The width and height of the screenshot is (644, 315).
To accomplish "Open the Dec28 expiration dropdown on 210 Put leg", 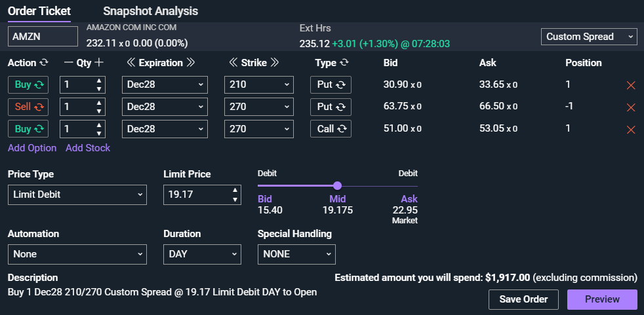I will [x=165, y=84].
